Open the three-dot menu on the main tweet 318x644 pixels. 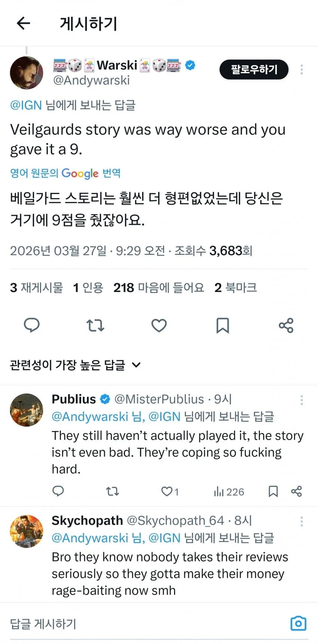[x=302, y=70]
